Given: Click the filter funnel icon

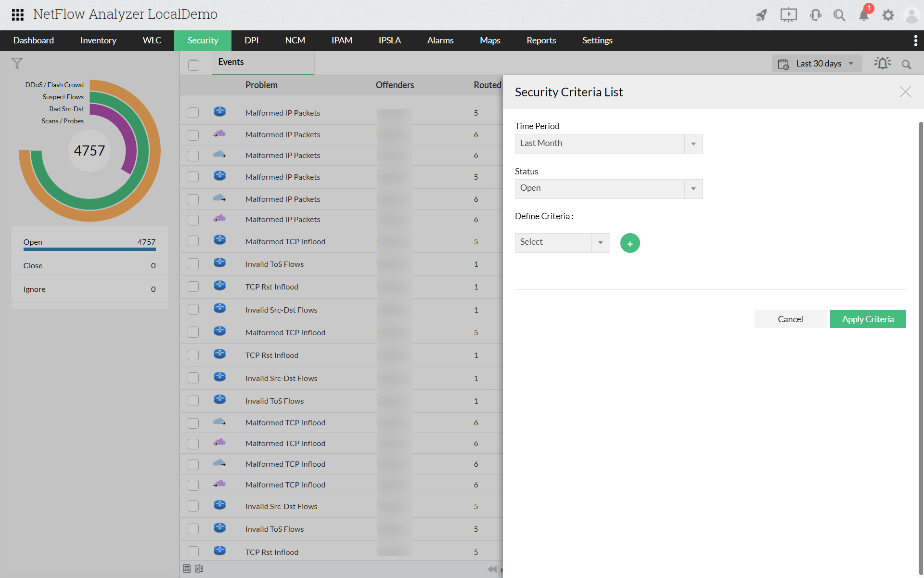Looking at the screenshot, I should pyautogui.click(x=17, y=64).
